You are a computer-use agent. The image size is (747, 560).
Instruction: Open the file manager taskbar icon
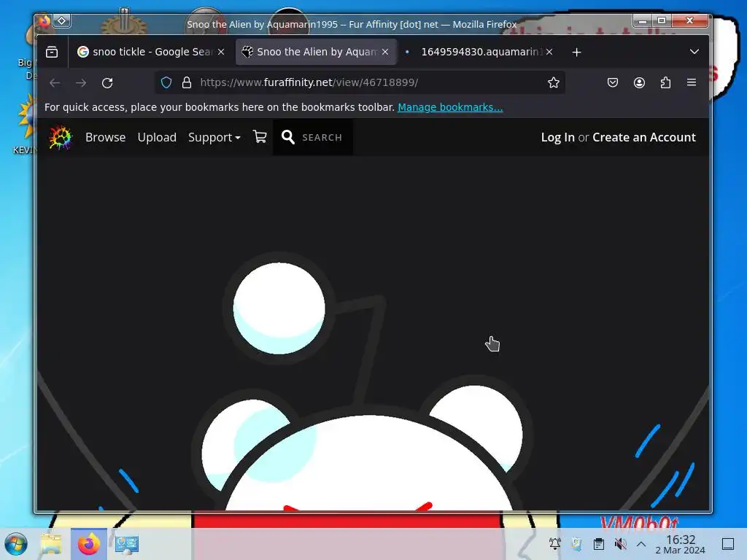coord(51,544)
